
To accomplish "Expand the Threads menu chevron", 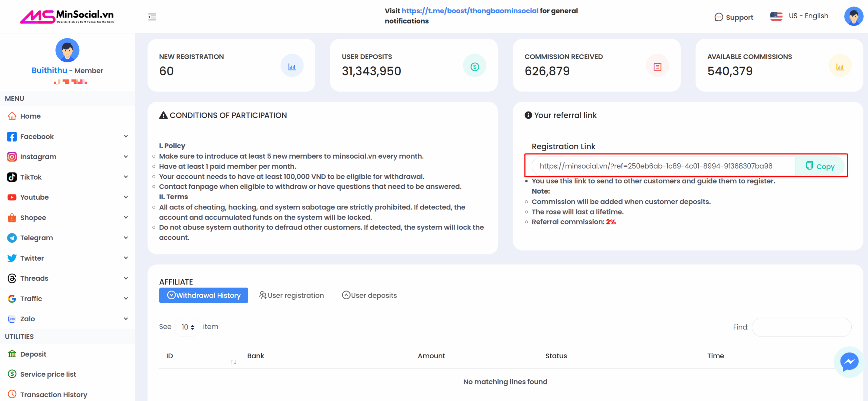I will [126, 278].
